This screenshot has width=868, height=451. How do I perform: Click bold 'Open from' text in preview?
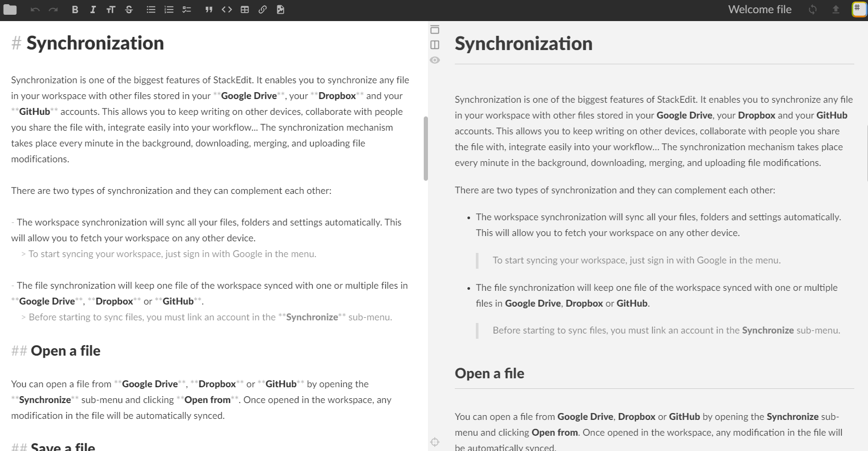[555, 433]
